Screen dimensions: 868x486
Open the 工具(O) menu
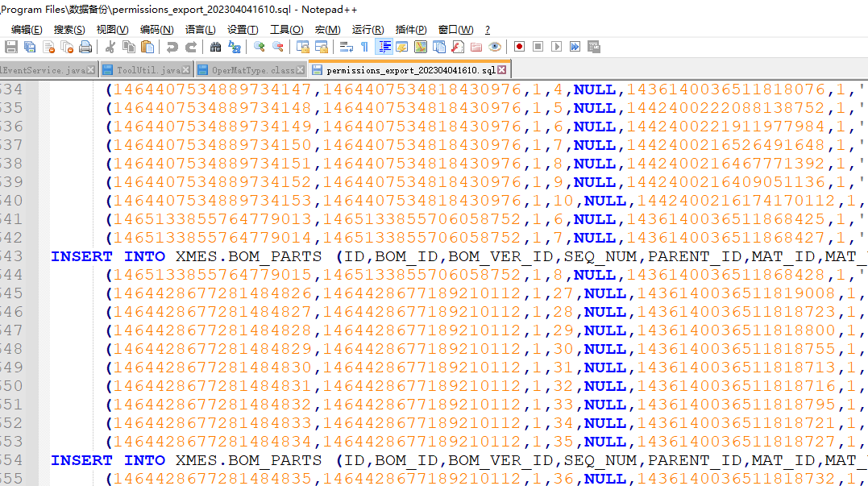pyautogui.click(x=287, y=30)
